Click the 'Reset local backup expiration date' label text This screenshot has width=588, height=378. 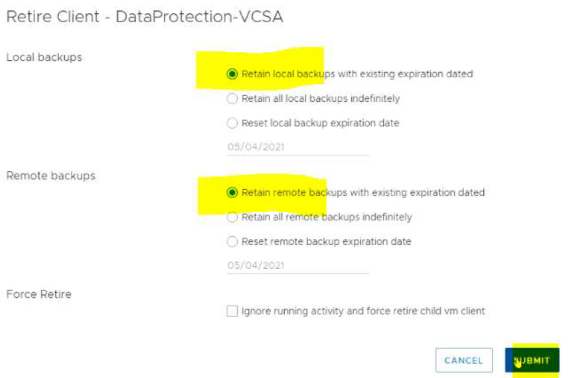(320, 123)
